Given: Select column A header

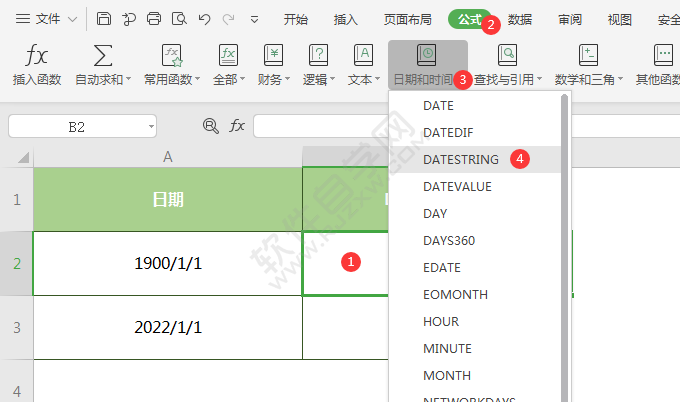Looking at the screenshot, I should point(168,157).
